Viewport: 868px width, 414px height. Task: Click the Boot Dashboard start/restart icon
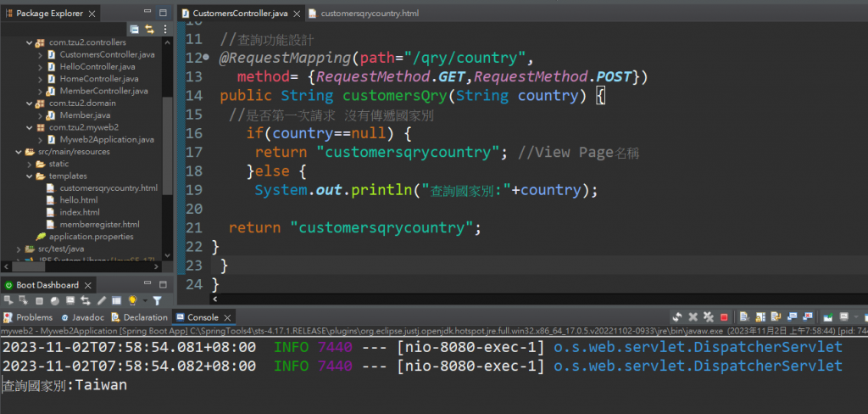click(x=8, y=299)
